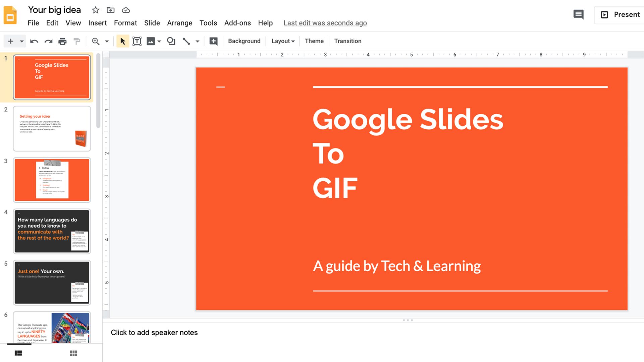Screen dimensions: 644x362
Task: Select the Shape tool
Action: 171,41
